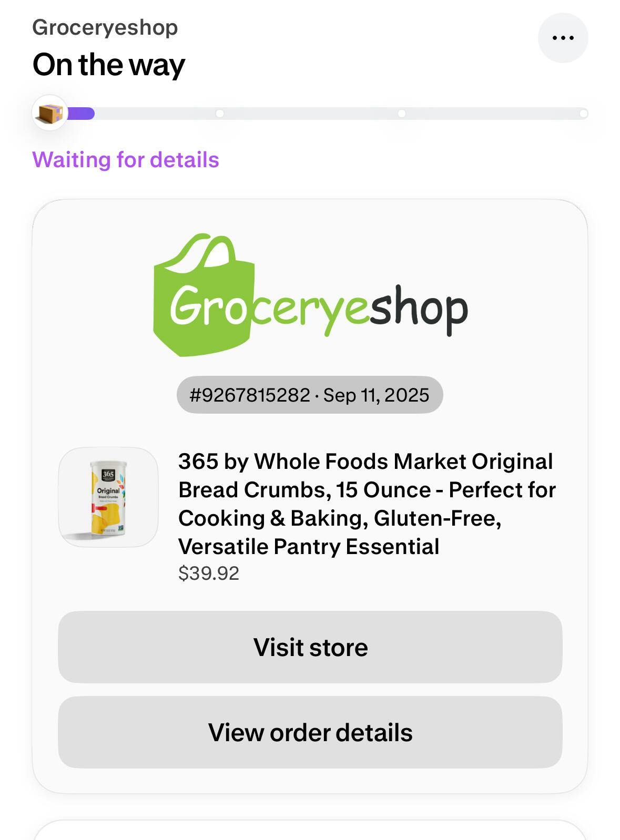Click the $39.92 price text
The image size is (620, 840).
click(209, 573)
